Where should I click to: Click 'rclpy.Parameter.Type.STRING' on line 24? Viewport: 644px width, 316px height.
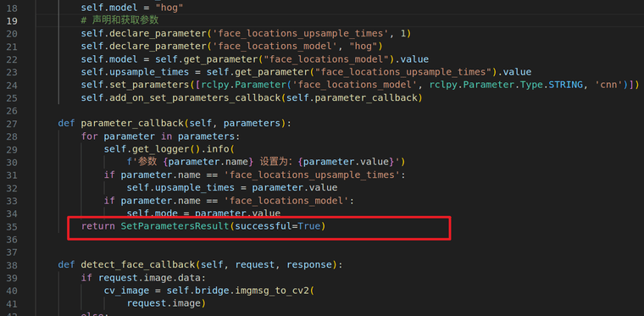[507, 85]
